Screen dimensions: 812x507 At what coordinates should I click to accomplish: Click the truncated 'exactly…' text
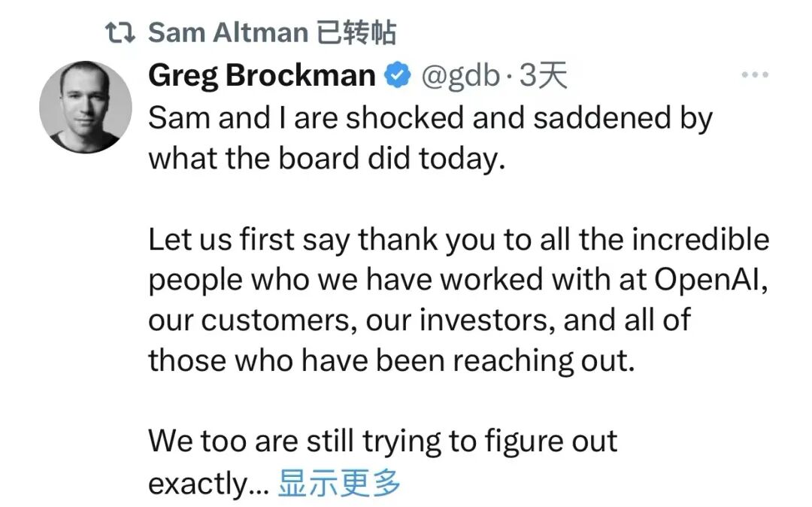coord(209,484)
